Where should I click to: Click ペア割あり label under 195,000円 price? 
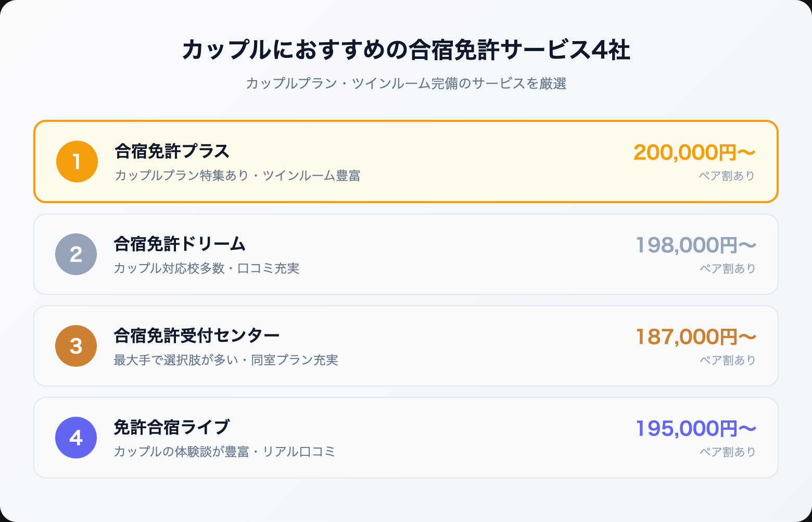[727, 452]
